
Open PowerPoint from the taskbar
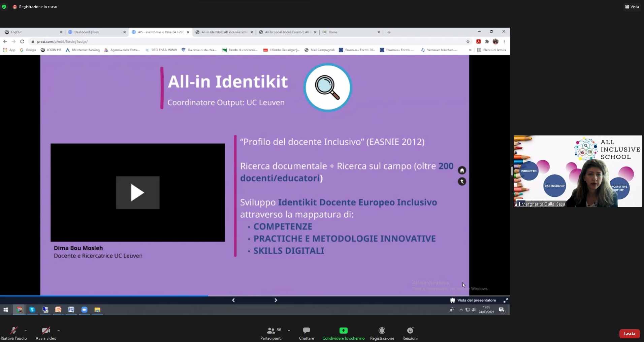point(58,310)
